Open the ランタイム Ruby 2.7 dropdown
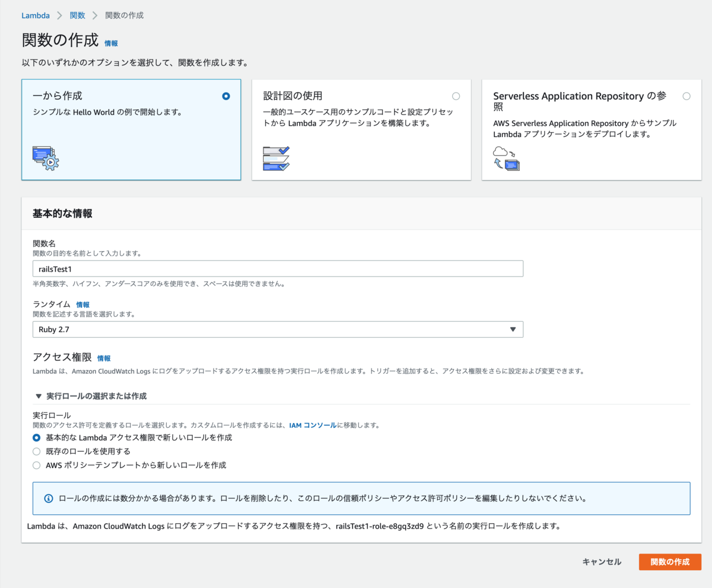The image size is (712, 588). point(278,329)
